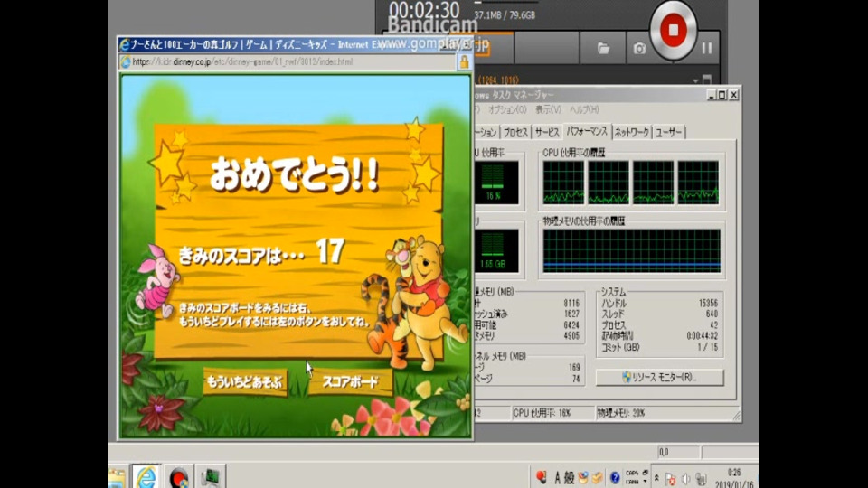This screenshot has height=488, width=868.
Task: Open オプション(O) menu in Task Manager
Action: coord(507,109)
